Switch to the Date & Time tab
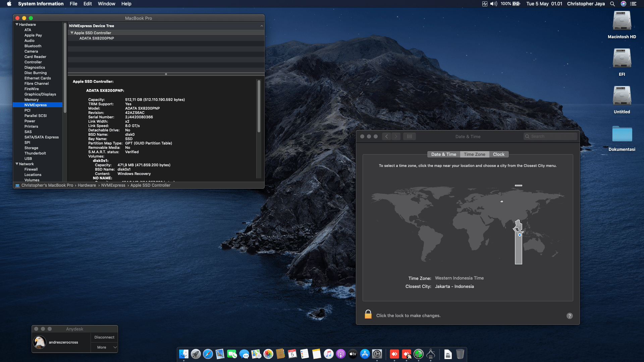The width and height of the screenshot is (644, 362). [444, 154]
